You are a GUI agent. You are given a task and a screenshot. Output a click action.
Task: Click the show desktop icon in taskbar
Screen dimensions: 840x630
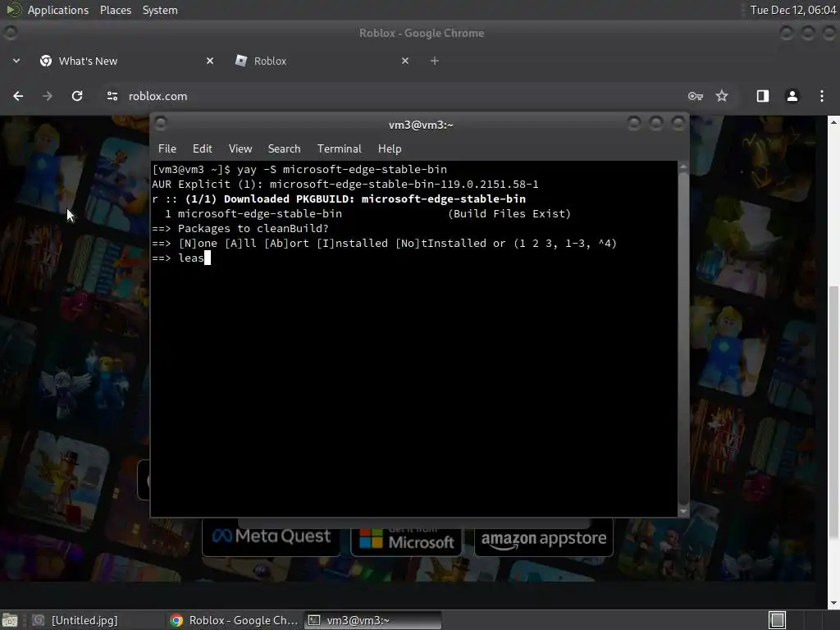(x=10, y=620)
